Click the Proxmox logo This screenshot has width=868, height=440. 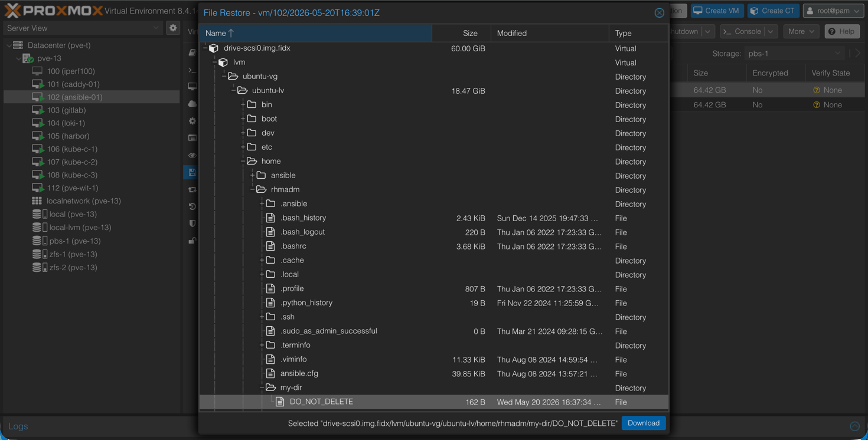coord(53,11)
